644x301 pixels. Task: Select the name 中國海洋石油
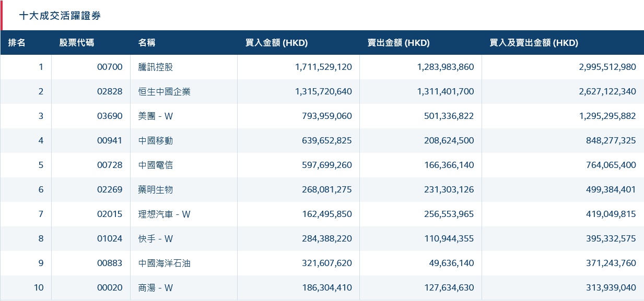coord(165,263)
